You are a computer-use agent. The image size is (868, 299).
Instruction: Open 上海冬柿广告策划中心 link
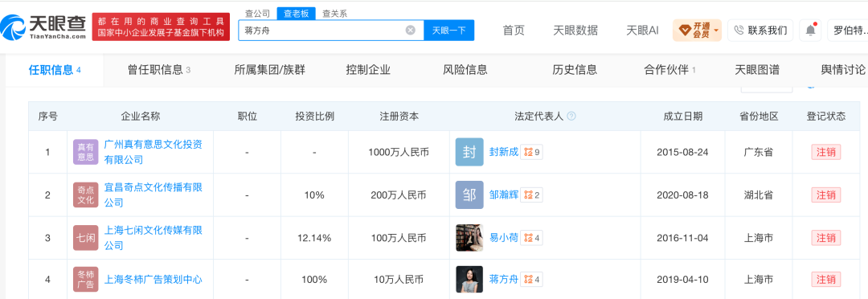click(154, 280)
